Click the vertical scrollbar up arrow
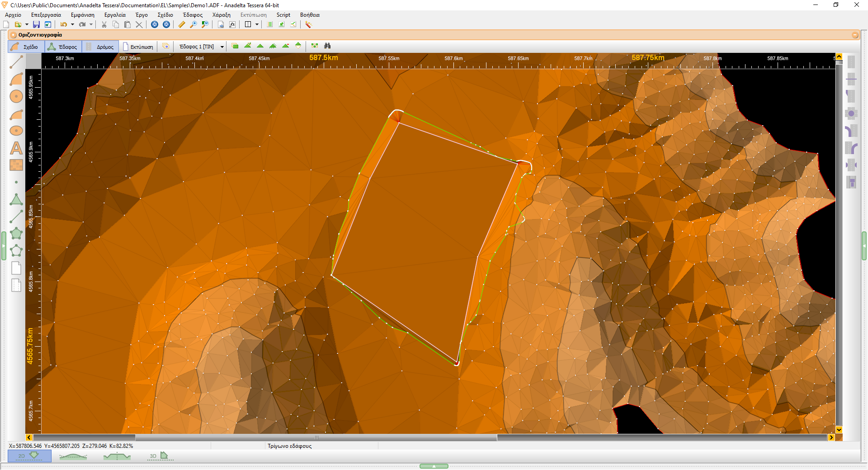The height and width of the screenshot is (470, 868). (x=839, y=56)
